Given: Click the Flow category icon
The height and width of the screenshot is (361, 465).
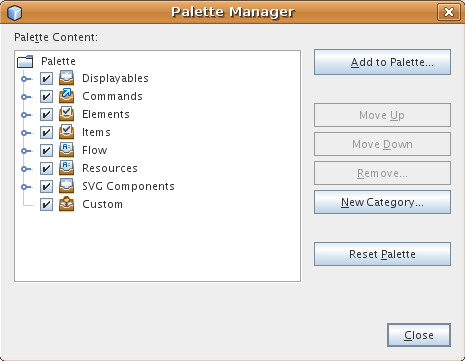Looking at the screenshot, I should point(67,150).
